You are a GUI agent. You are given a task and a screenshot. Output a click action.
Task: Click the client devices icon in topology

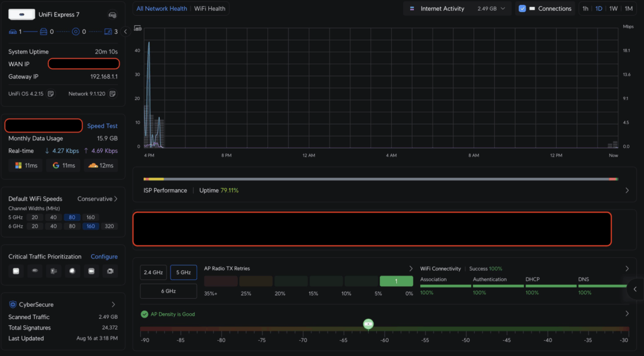[x=108, y=31]
